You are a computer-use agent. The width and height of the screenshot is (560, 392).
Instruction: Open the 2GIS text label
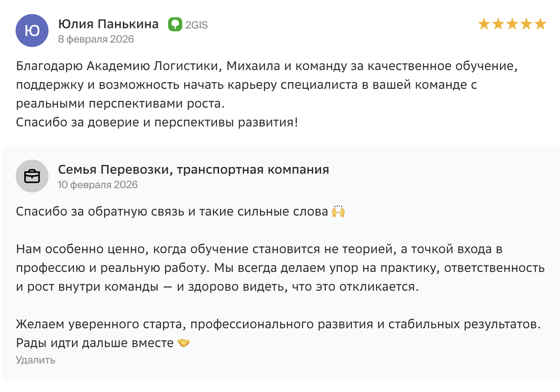(196, 25)
